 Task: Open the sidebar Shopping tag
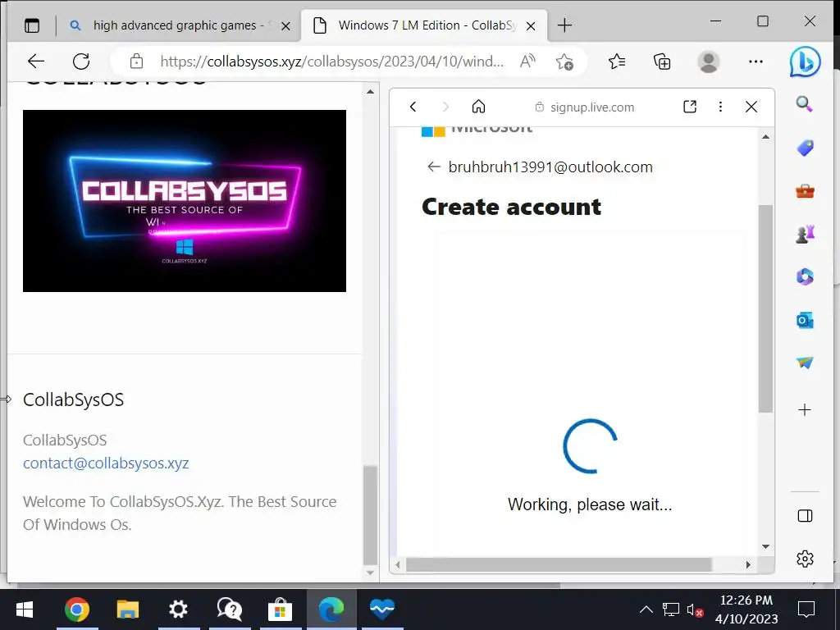tap(805, 148)
